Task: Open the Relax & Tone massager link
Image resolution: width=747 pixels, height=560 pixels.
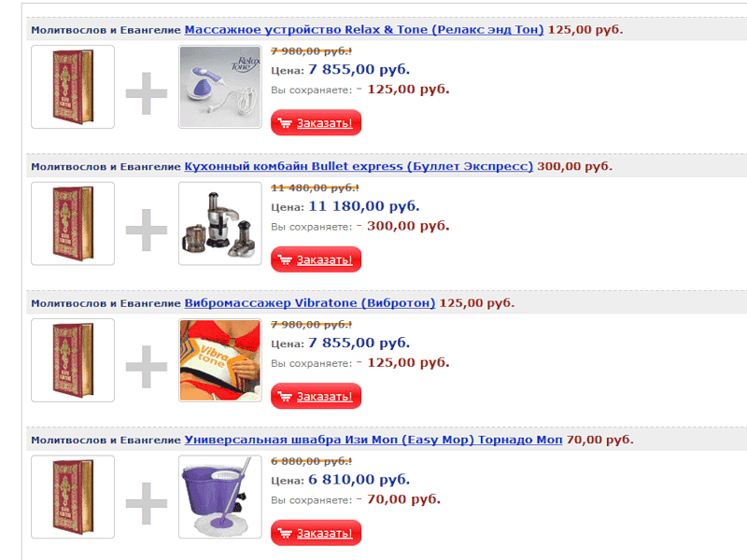Action: [x=364, y=30]
